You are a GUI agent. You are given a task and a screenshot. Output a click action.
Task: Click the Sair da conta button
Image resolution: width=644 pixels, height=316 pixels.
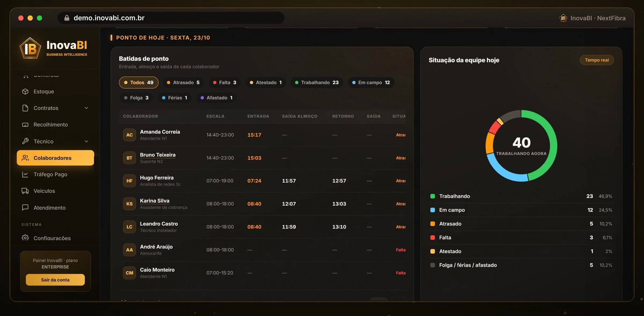tap(55, 280)
